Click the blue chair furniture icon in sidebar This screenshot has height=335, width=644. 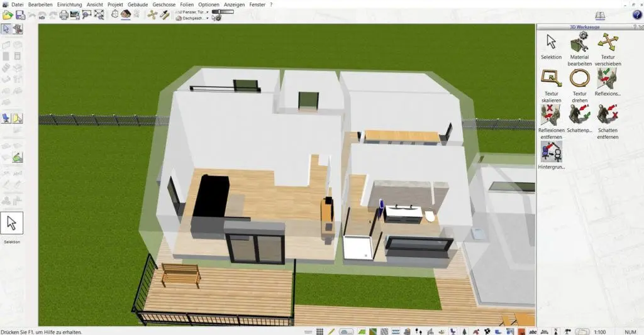6,118
